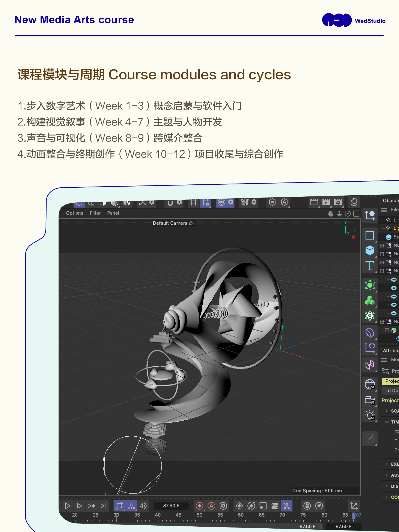Viewport: 399px width, 532px height.
Task: Toggle the loop playback mode
Action: [x=119, y=506]
